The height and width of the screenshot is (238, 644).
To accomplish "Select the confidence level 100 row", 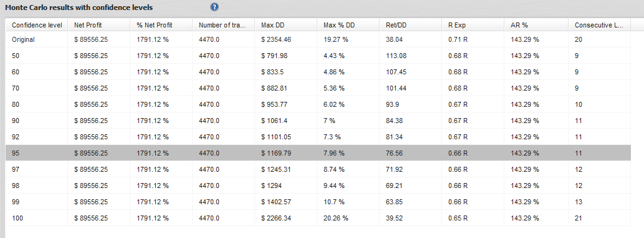I will point(319,218).
